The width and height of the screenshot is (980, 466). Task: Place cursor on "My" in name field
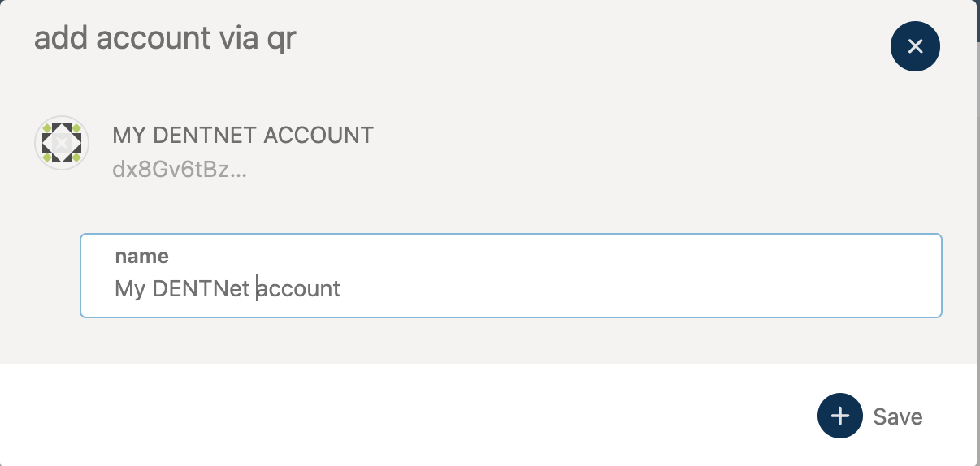point(129,288)
